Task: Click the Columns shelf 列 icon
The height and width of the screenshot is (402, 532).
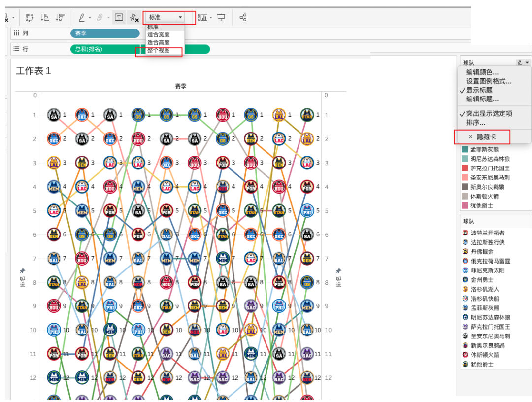Action: click(x=16, y=33)
